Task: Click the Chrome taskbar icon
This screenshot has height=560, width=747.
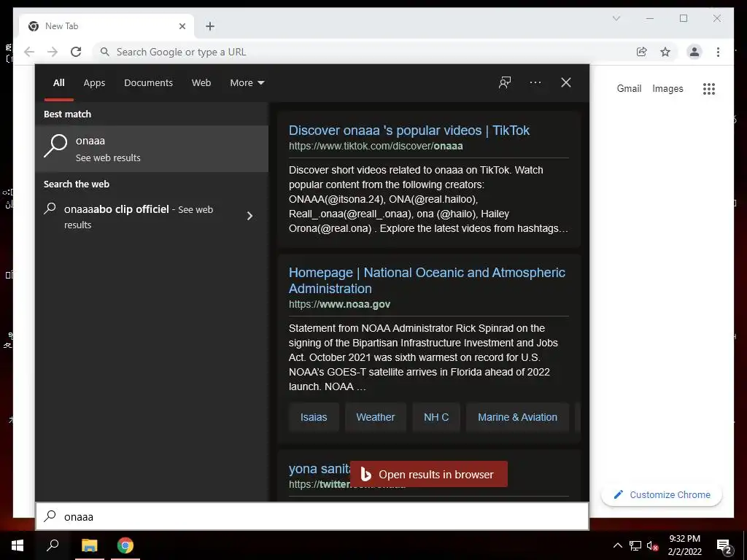Action: tap(125, 545)
